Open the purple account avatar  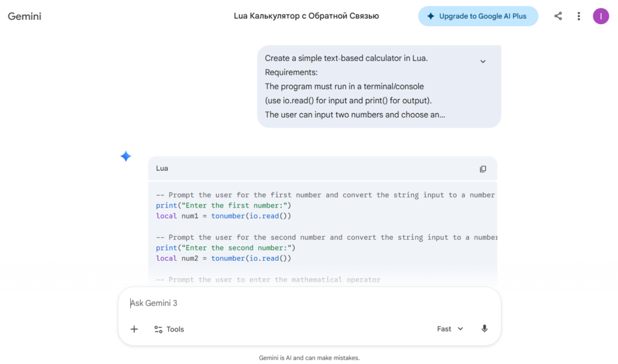coord(600,16)
